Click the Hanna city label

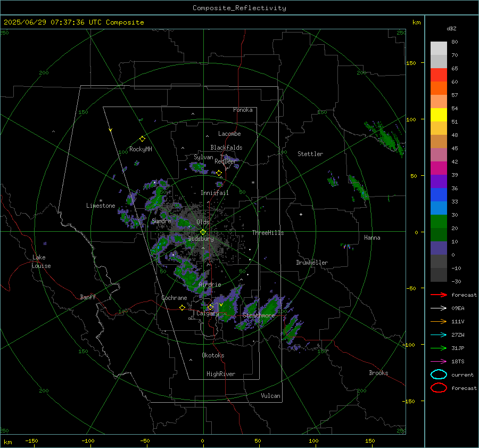[x=372, y=238]
